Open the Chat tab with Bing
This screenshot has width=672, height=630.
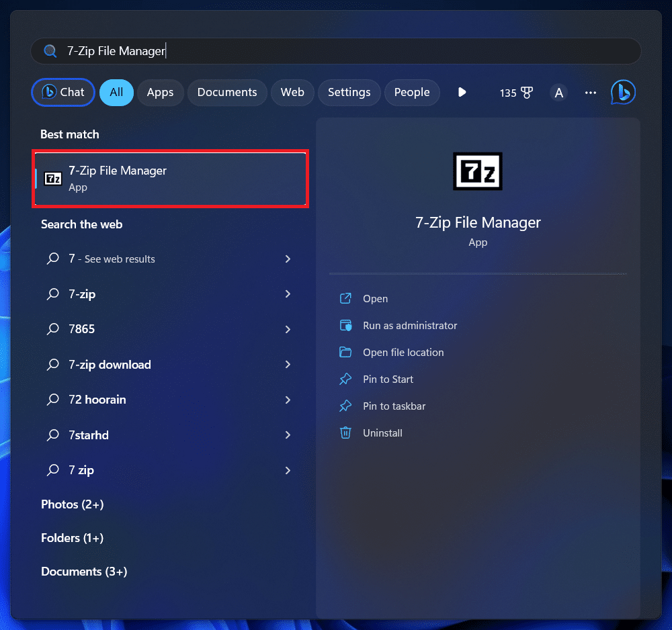[x=63, y=93]
